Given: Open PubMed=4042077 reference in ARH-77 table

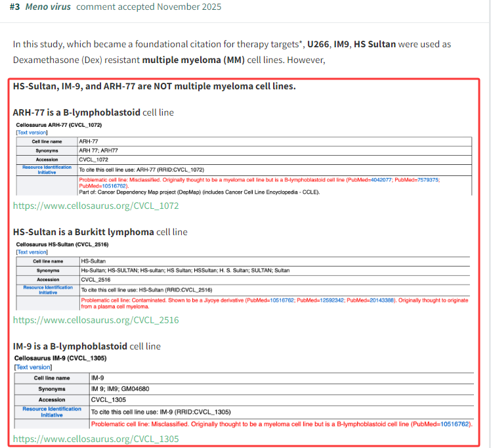Looking at the screenshot, I should (x=366, y=179).
